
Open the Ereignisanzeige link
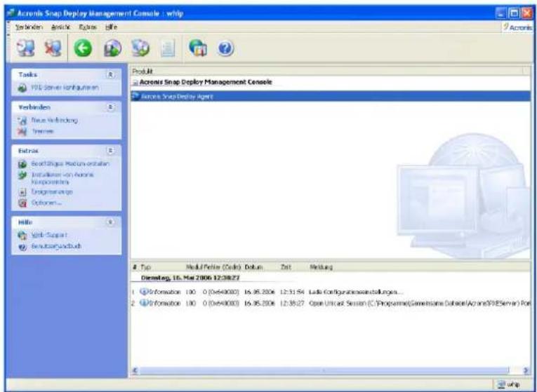point(52,192)
